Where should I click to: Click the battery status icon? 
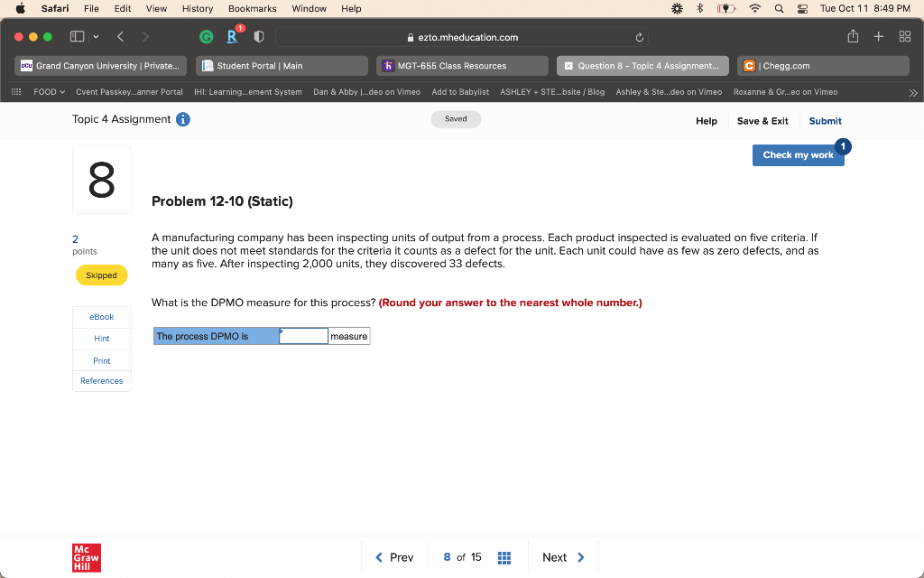pyautogui.click(x=726, y=8)
